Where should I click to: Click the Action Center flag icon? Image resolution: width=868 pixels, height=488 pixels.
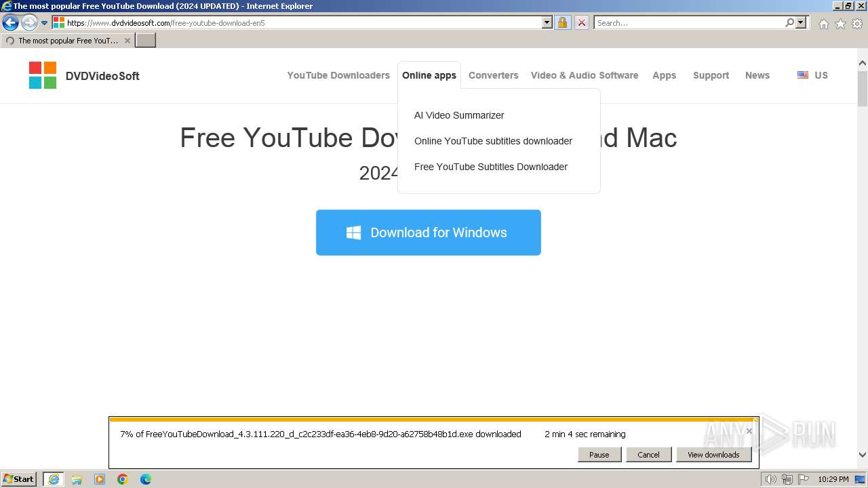804,479
